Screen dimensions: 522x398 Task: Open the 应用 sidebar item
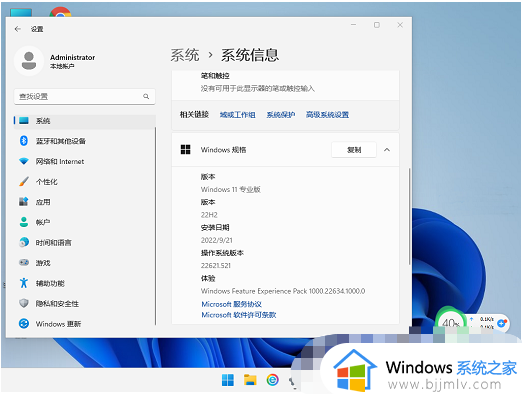coord(85,202)
